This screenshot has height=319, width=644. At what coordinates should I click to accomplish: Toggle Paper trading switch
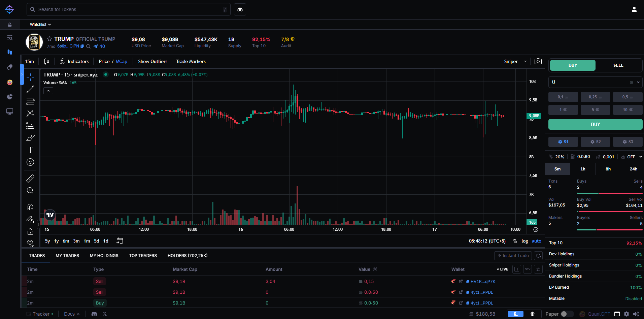pos(567,314)
